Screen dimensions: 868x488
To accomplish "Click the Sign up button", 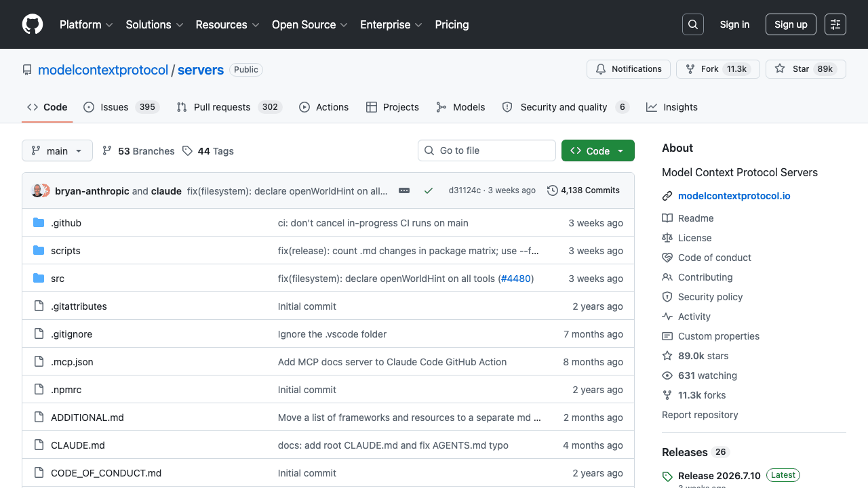I will pyautogui.click(x=791, y=24).
